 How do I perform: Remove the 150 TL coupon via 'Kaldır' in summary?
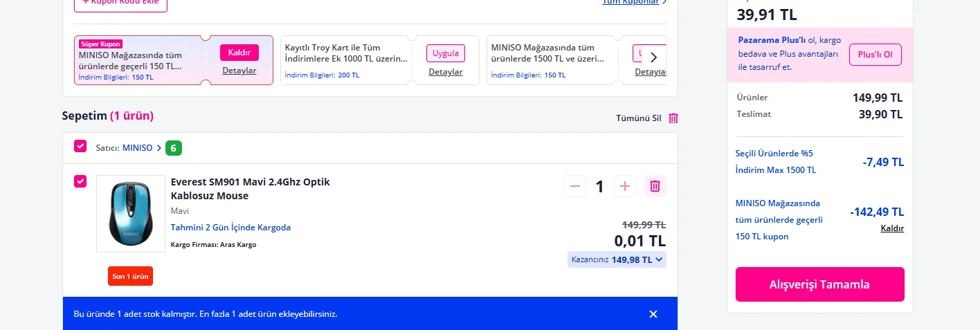(x=892, y=228)
